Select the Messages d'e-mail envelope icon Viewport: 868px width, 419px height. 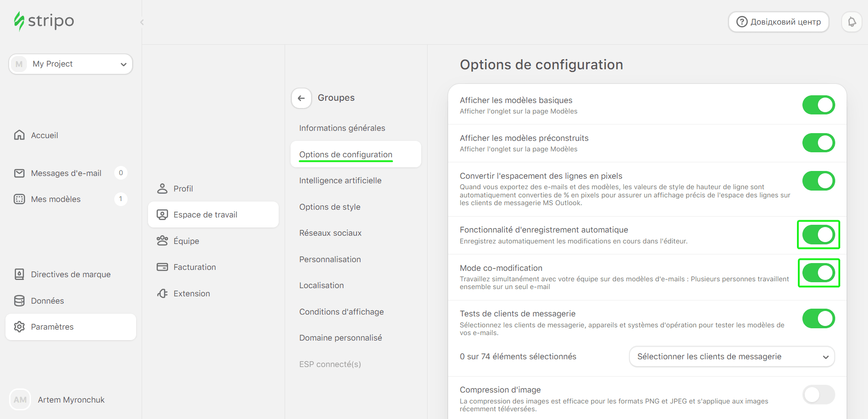pyautogui.click(x=19, y=173)
